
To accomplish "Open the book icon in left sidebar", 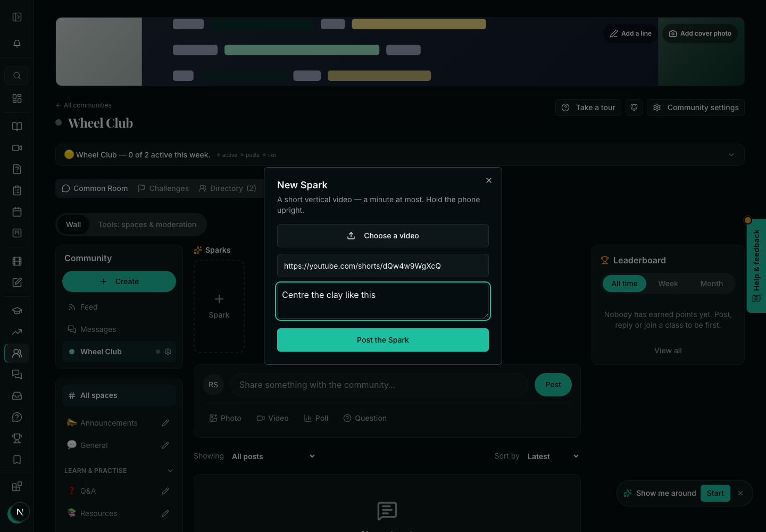I will (x=17, y=127).
